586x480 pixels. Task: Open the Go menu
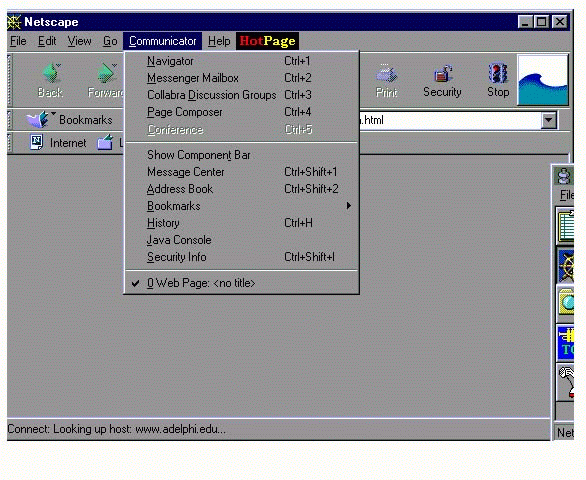110,41
